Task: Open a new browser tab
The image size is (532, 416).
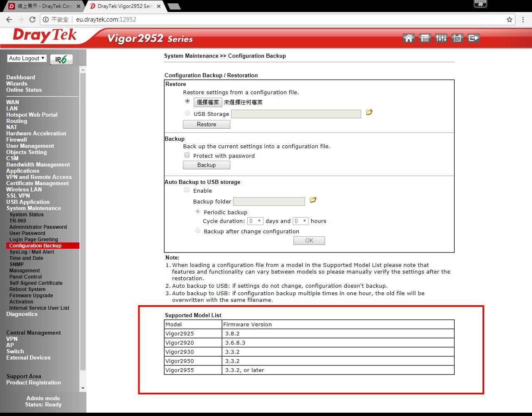Action: [174, 6]
